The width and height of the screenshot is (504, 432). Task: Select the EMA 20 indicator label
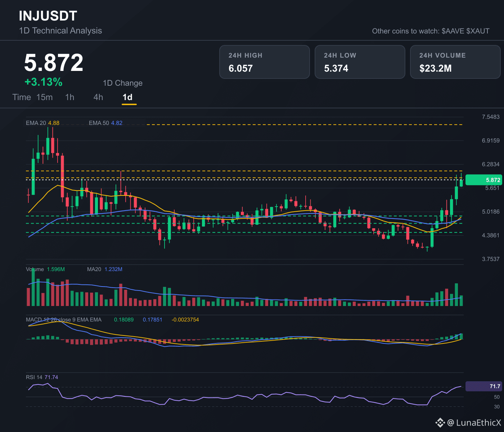(x=42, y=123)
